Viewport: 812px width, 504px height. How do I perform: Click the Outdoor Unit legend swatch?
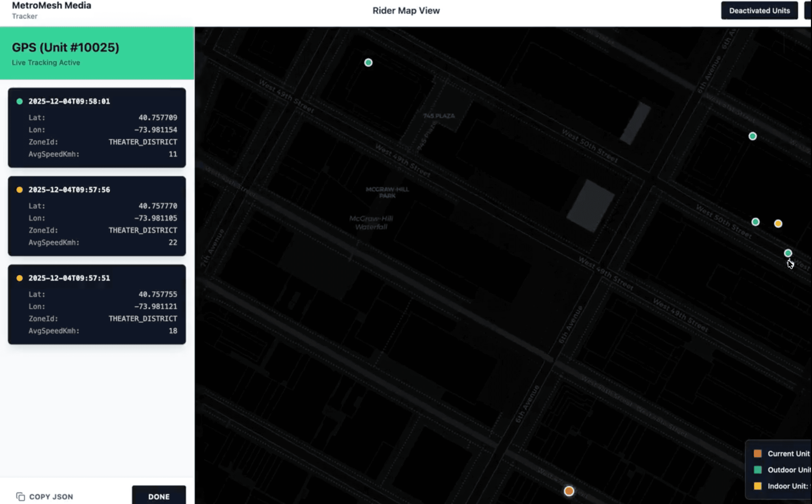(x=758, y=470)
